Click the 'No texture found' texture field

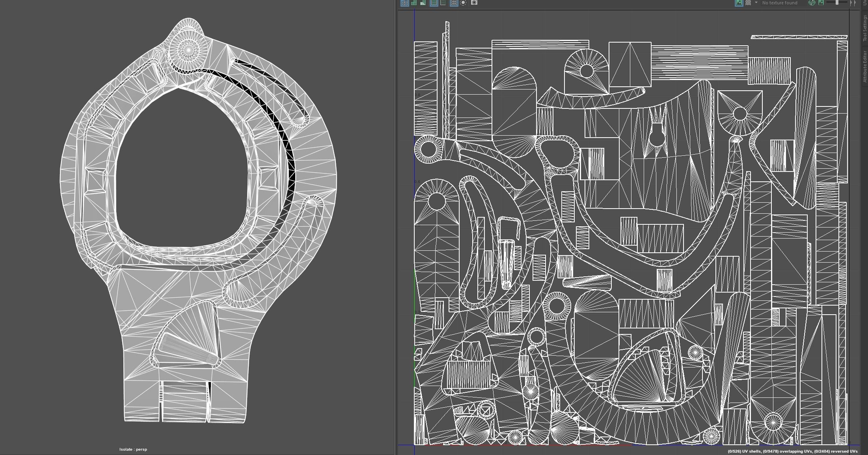779,3
